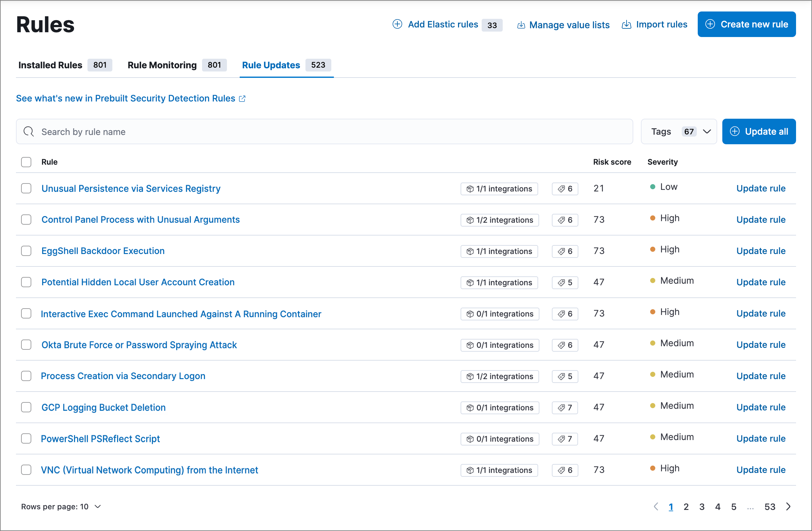Toggle the checkbox for Unusual Persistence via Services Registry
The width and height of the screenshot is (812, 531).
pyautogui.click(x=27, y=189)
